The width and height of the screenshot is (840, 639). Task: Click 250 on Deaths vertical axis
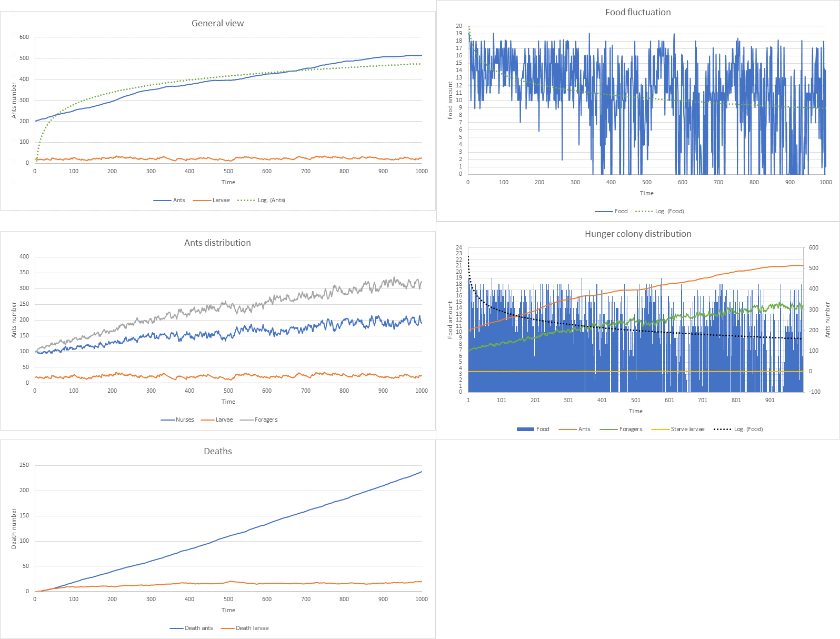coord(24,465)
